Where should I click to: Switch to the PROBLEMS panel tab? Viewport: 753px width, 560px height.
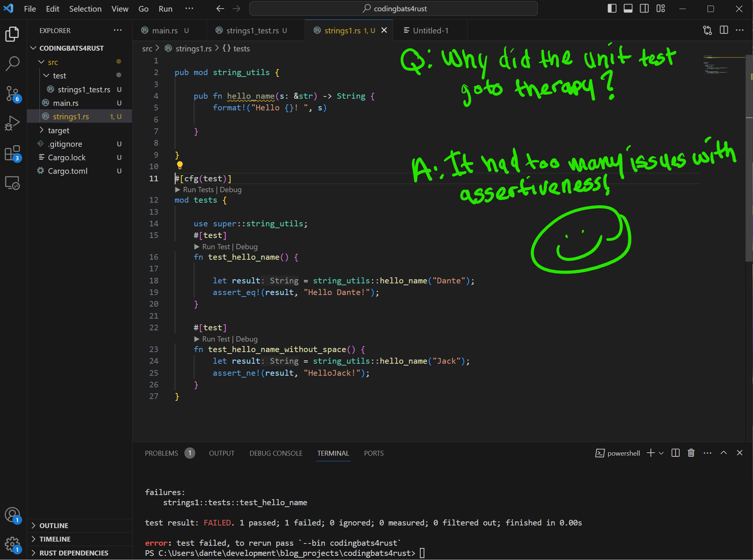coord(161,453)
